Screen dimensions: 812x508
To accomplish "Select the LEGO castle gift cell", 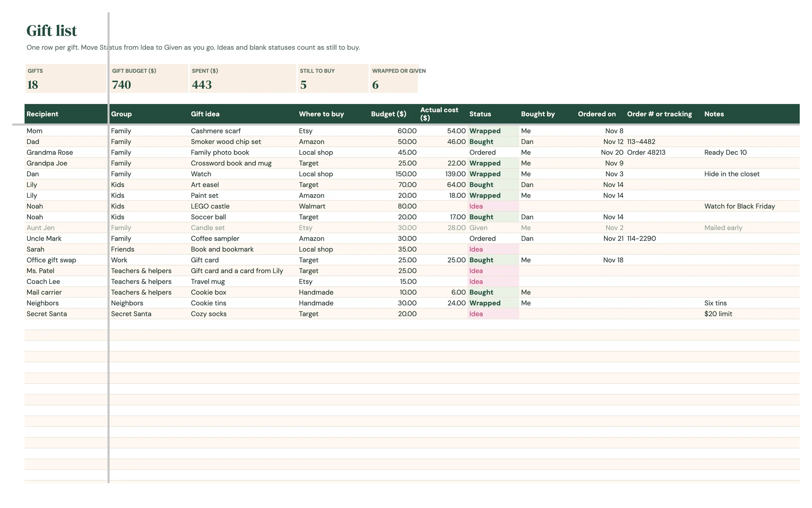I will (x=210, y=206).
